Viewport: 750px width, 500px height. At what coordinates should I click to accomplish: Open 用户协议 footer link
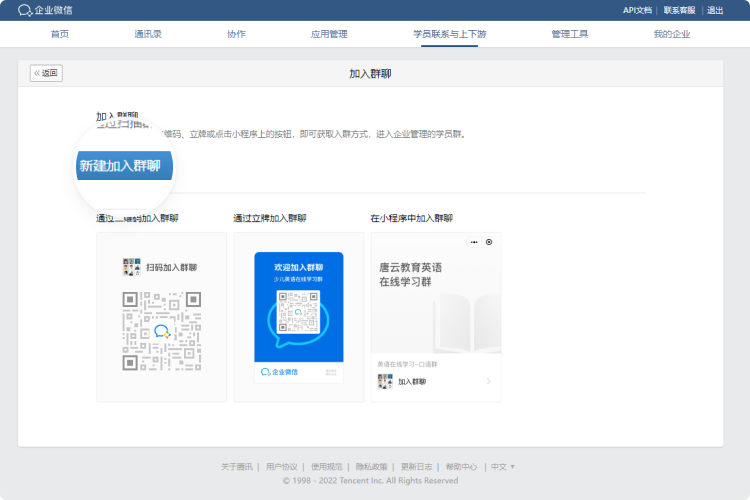(282, 467)
